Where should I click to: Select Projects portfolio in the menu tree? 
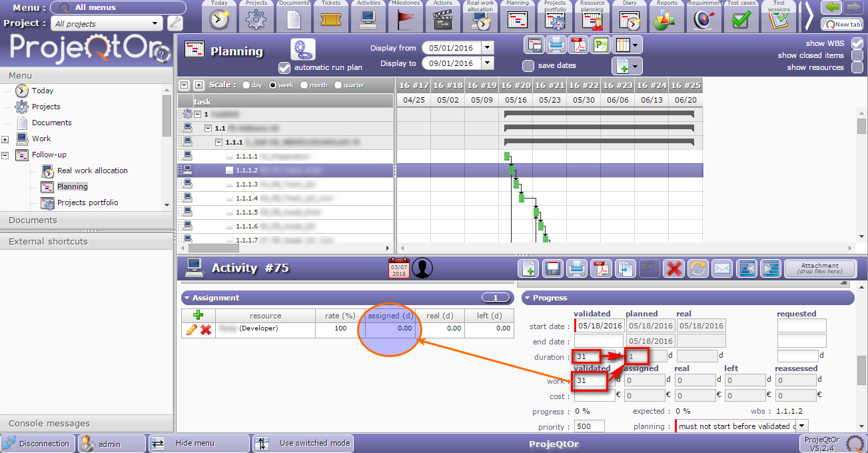click(x=87, y=203)
